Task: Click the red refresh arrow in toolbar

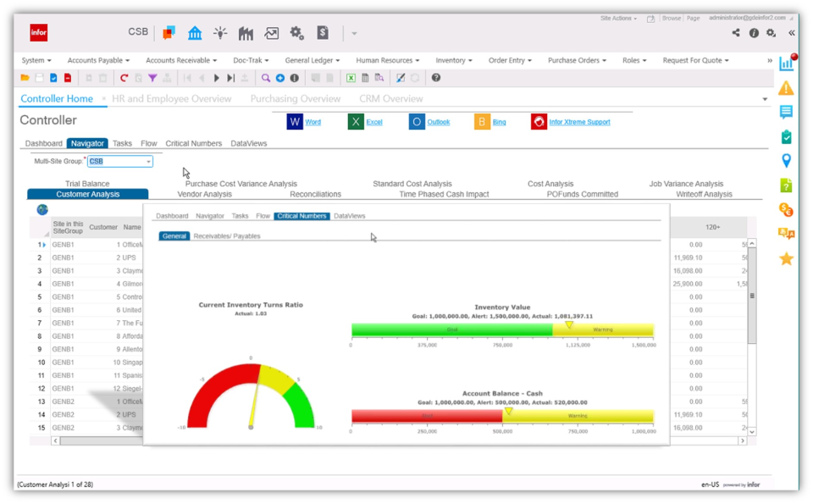Action: click(124, 78)
